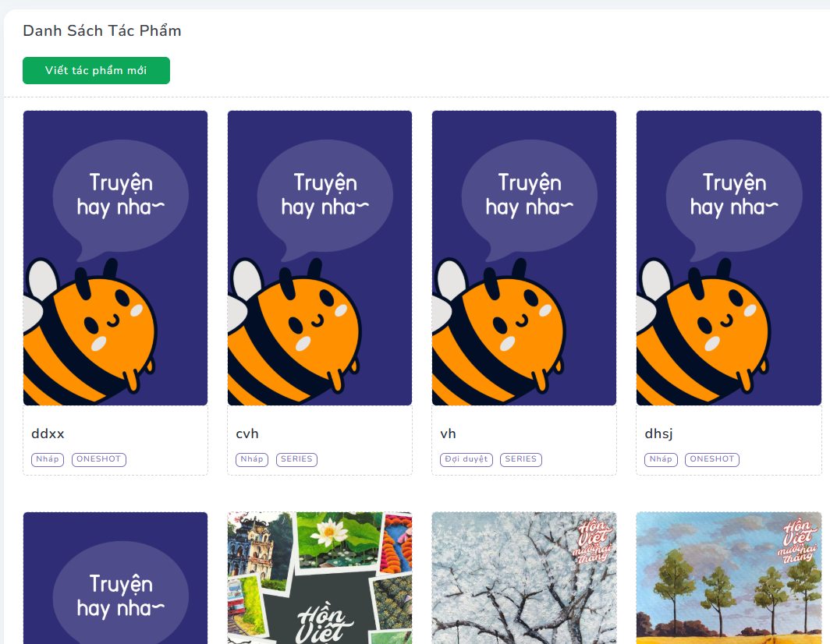The height and width of the screenshot is (644, 830).
Task: Click the 'Danh Sách Tác Phẩm' heading
Action: tap(102, 30)
